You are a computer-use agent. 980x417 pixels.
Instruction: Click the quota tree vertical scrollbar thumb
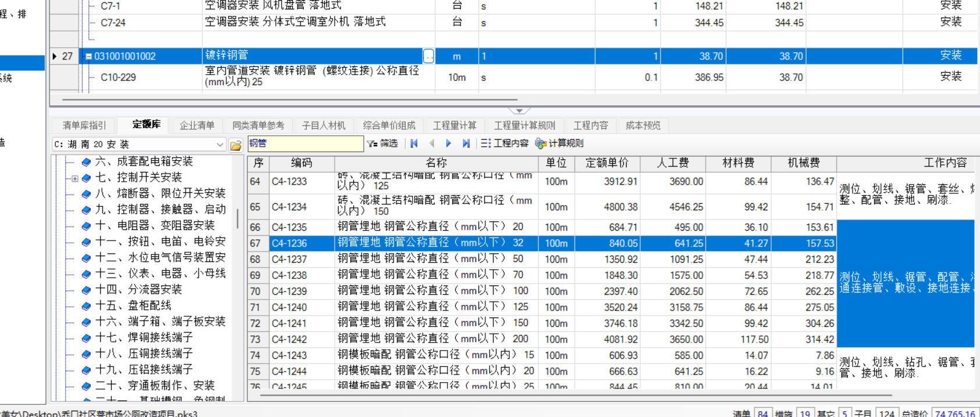237,218
